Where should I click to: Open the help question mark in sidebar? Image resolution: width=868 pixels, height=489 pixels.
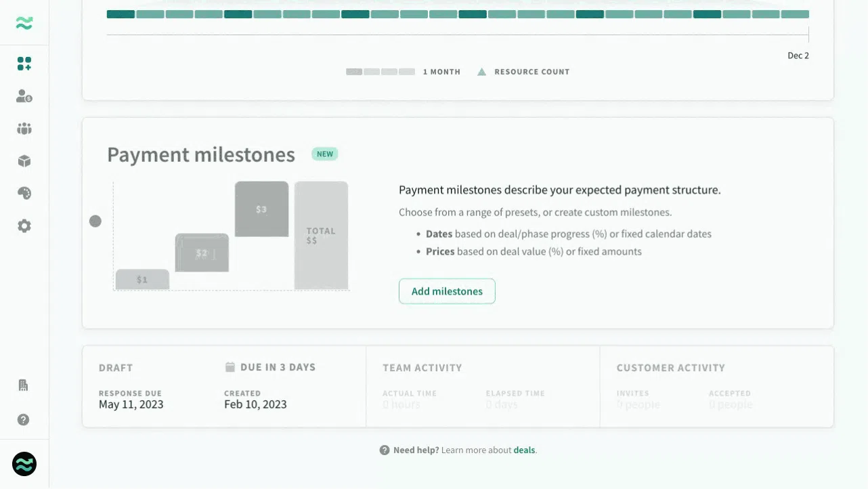click(24, 420)
